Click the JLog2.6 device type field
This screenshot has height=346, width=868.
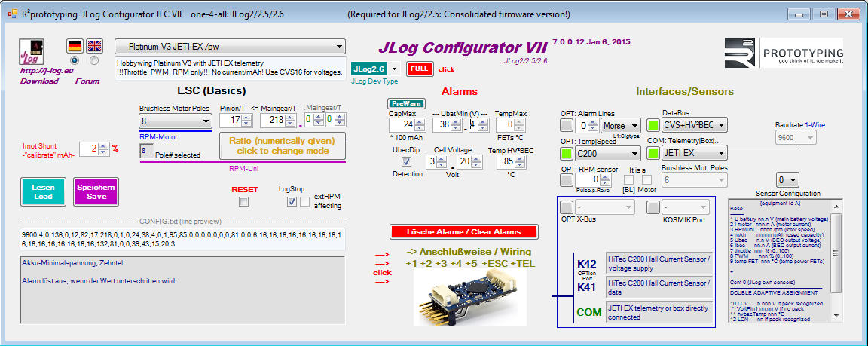369,69
